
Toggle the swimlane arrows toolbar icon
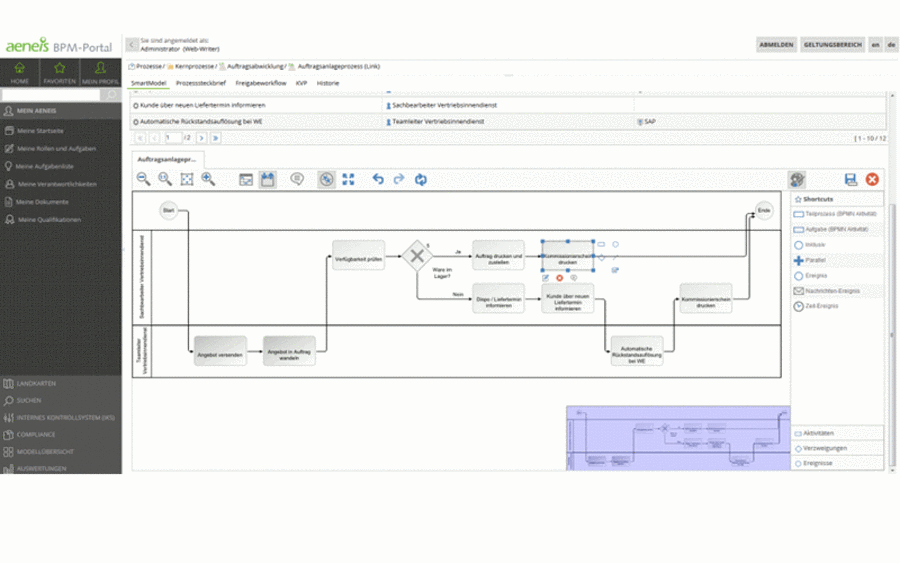click(267, 179)
